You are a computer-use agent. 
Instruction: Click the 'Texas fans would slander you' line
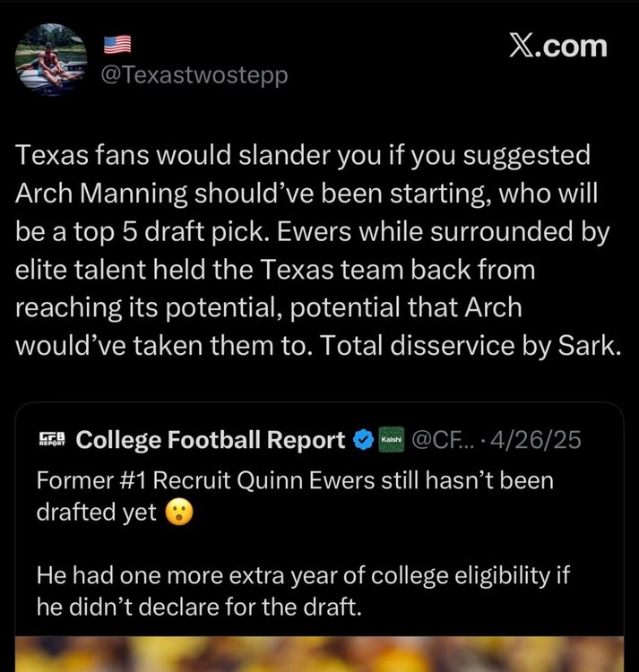pyautogui.click(x=305, y=156)
